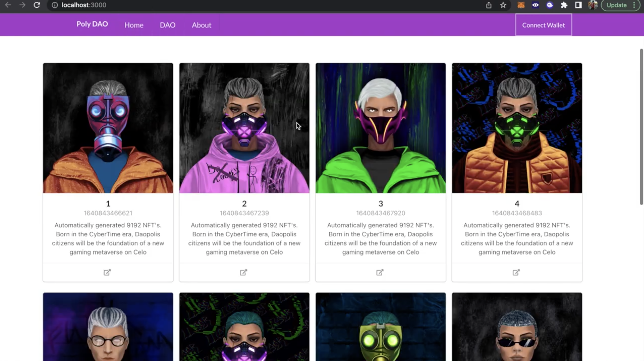Open external link icon on NFT card 3

click(380, 272)
